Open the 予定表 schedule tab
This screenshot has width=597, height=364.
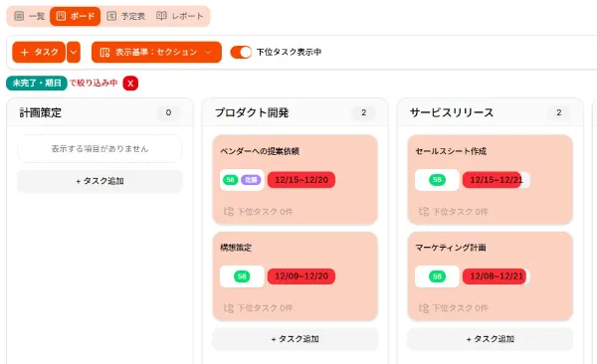pos(126,16)
